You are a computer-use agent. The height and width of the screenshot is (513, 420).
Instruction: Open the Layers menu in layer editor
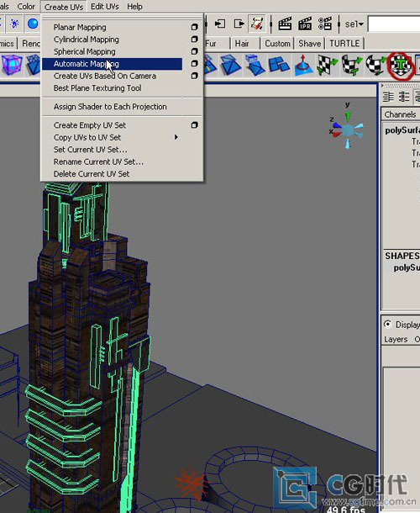coord(396,339)
